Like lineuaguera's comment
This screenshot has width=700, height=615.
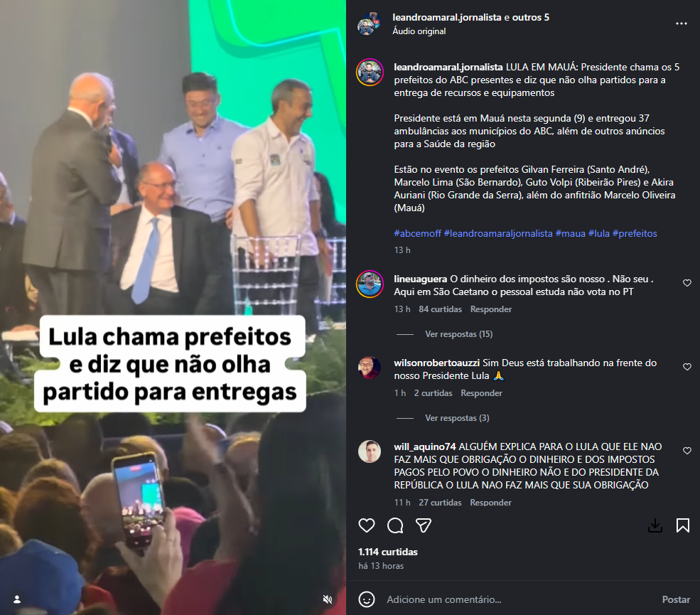[687, 283]
